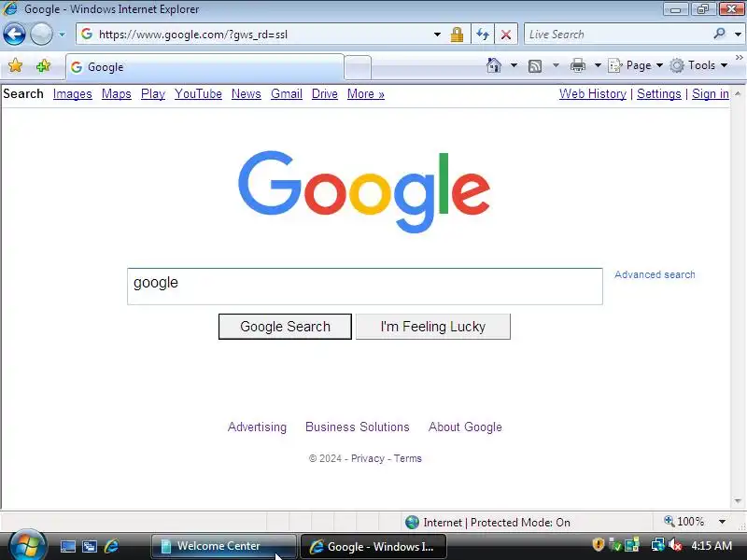Click Switch between windows quick launch icon
747x560 pixels.
click(x=90, y=546)
